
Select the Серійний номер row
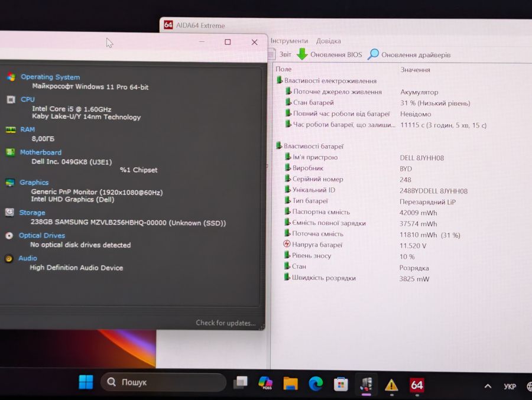point(313,179)
